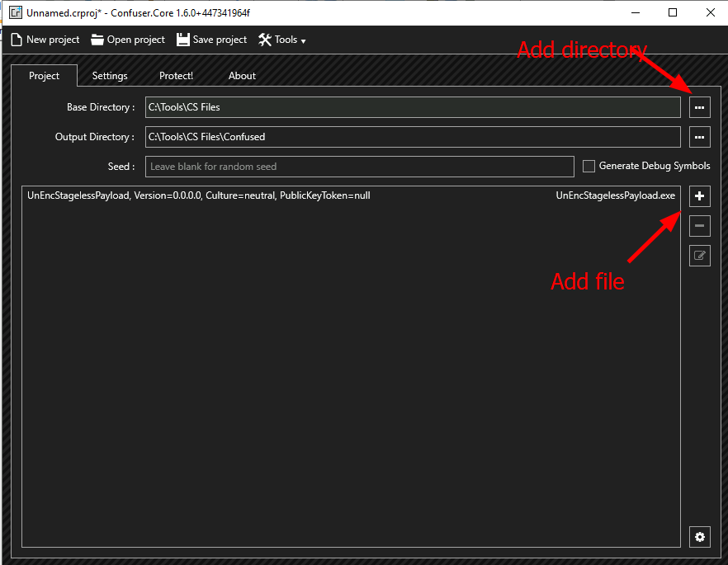
Task: Click the UnEncStagelessPayload.exe file name
Action: (x=615, y=195)
